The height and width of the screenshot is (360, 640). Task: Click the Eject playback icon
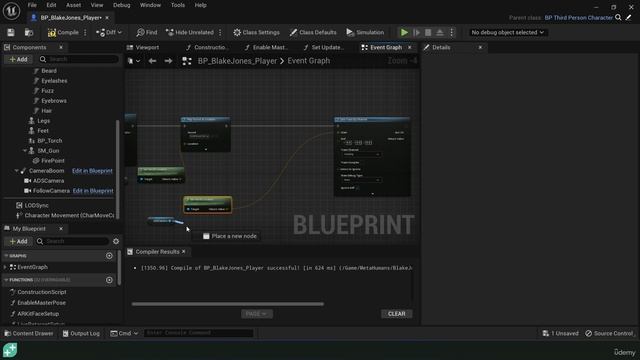[440, 32]
